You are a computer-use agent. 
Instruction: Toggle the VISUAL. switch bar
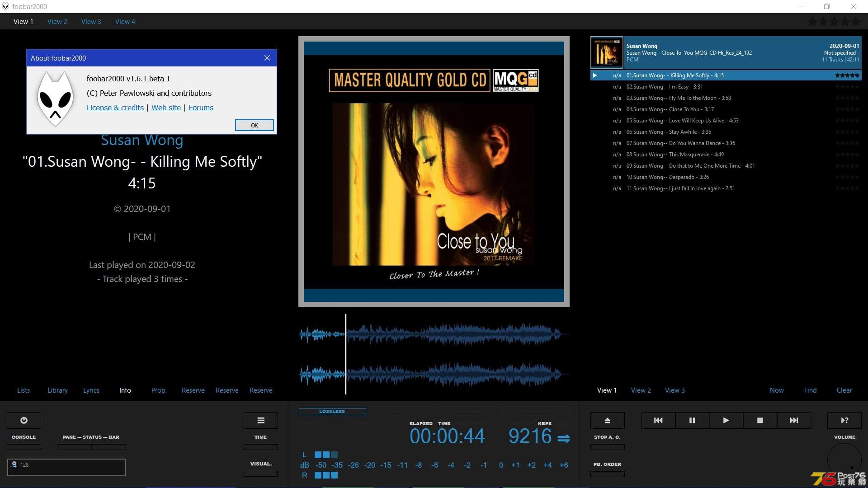(261, 474)
